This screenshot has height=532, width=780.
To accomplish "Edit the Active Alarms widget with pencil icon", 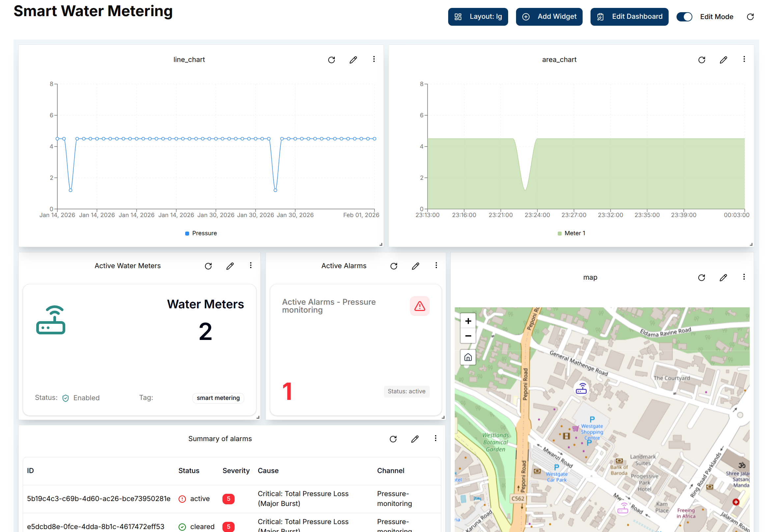I will coord(415,266).
